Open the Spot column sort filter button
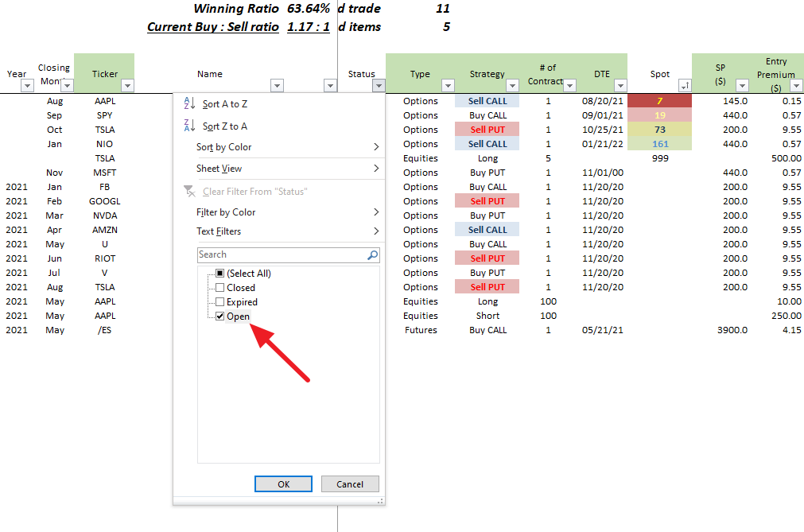The height and width of the screenshot is (532, 804). coord(684,86)
